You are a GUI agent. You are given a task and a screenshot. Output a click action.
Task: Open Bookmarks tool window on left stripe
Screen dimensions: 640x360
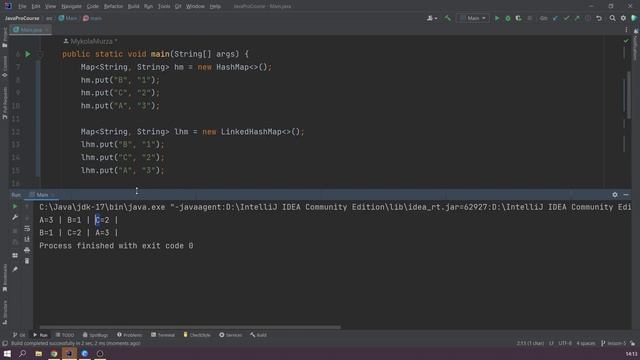4,278
